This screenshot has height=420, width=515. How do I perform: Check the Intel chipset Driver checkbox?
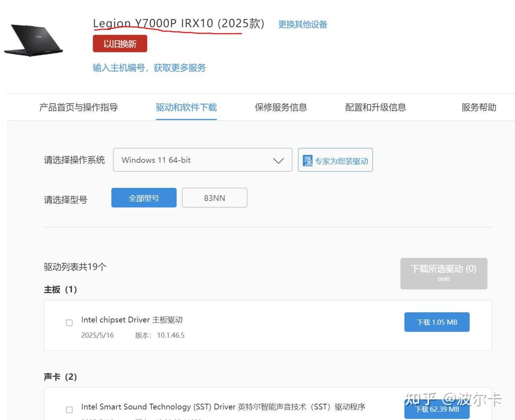coord(69,322)
